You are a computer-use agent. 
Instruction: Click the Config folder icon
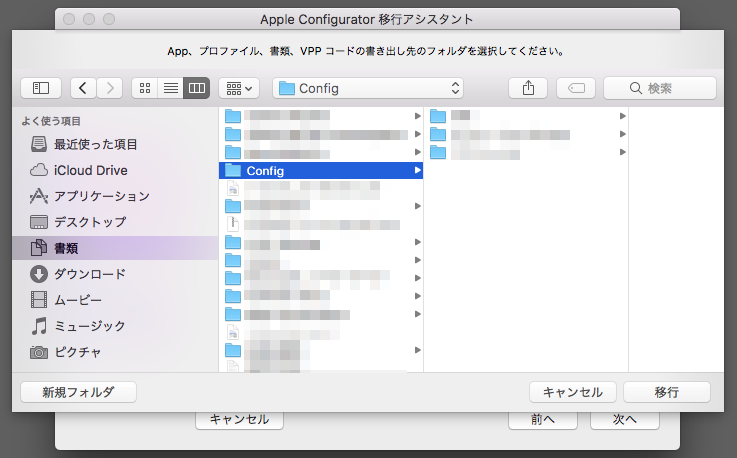click(x=233, y=170)
